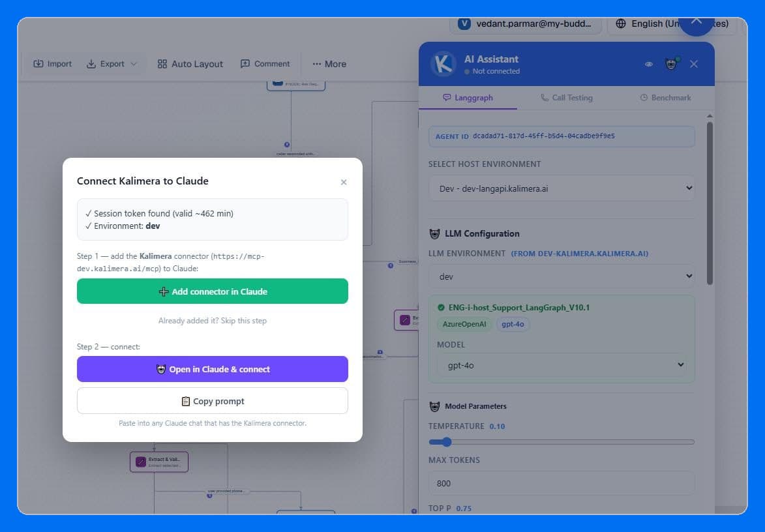Screen dimensions: 765x532
Task: Open the More menu
Action: (x=329, y=64)
